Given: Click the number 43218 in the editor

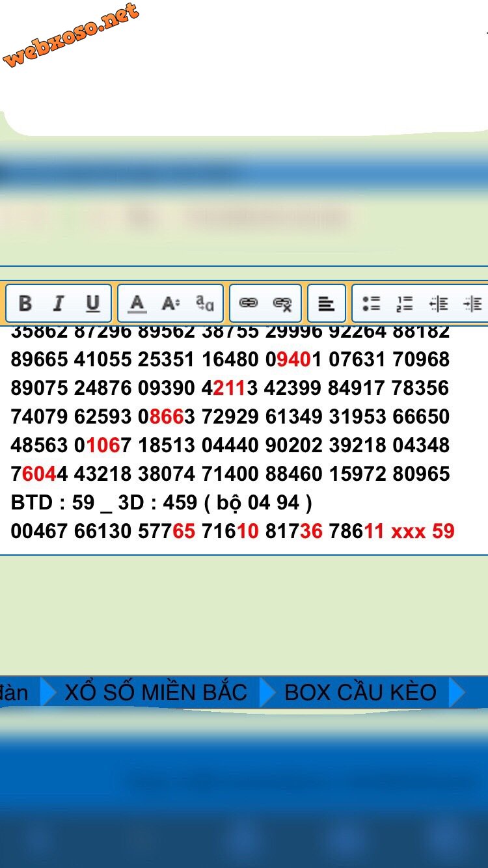Looking at the screenshot, I should click(x=103, y=474).
